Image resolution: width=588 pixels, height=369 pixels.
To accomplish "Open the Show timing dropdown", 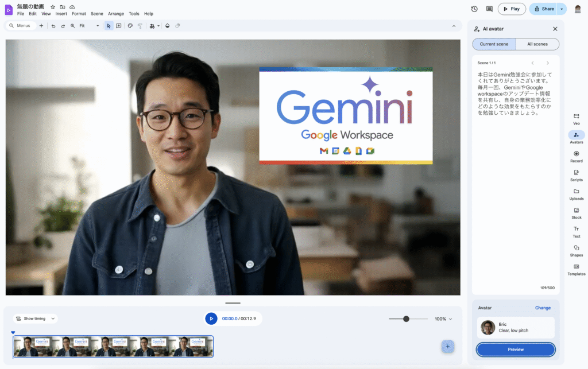I will (35, 318).
